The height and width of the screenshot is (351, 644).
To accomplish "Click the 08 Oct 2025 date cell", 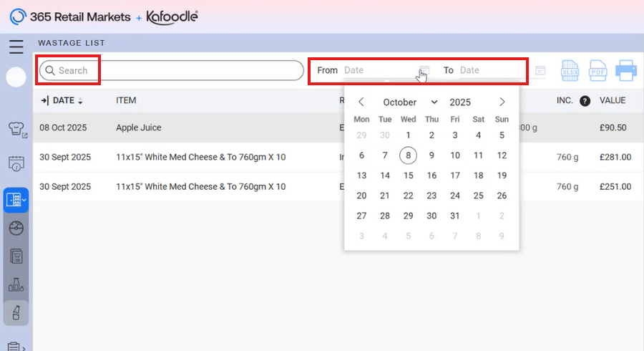I will pyautogui.click(x=63, y=128).
